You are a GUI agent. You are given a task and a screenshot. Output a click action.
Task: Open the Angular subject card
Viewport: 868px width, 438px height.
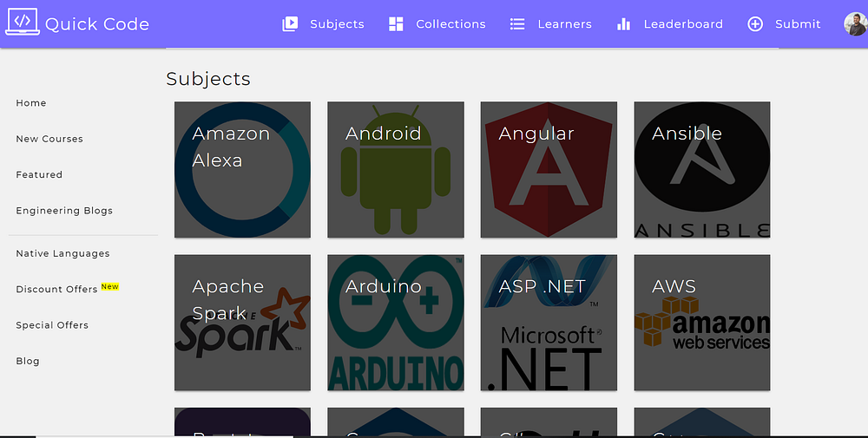pos(549,169)
